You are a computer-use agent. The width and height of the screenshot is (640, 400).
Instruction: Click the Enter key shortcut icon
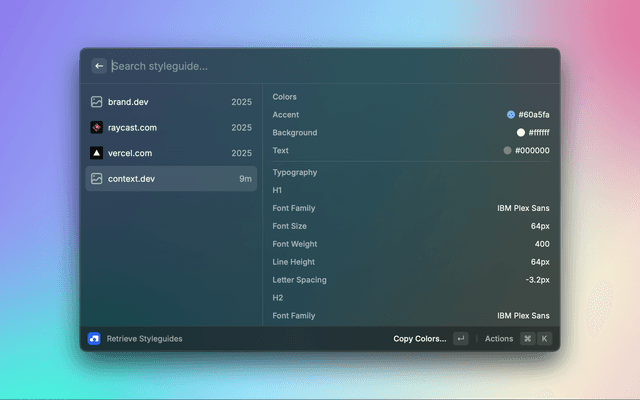click(461, 339)
